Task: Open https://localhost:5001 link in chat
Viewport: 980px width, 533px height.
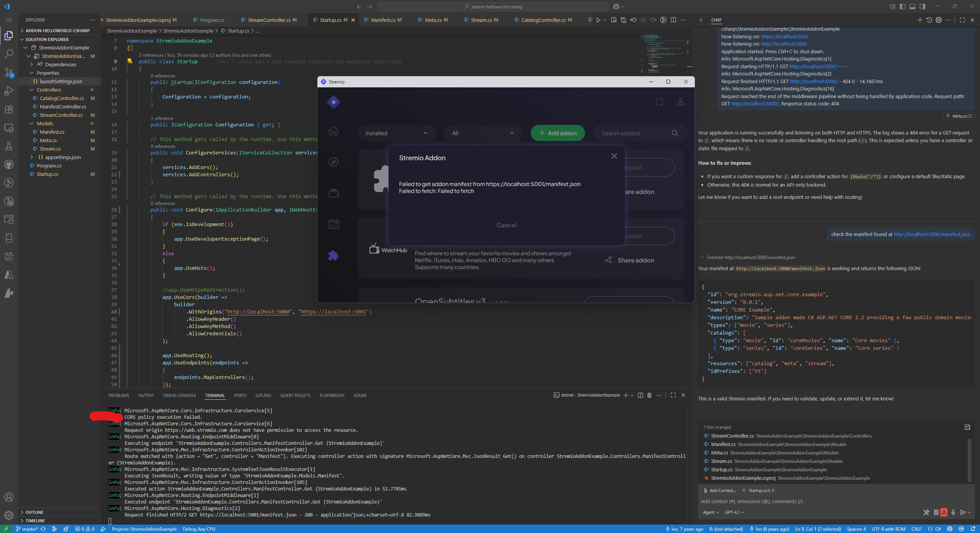Action: pos(784,36)
